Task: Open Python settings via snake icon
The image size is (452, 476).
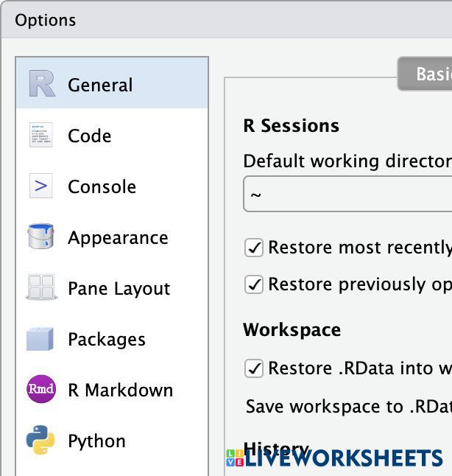Action: [x=41, y=441]
